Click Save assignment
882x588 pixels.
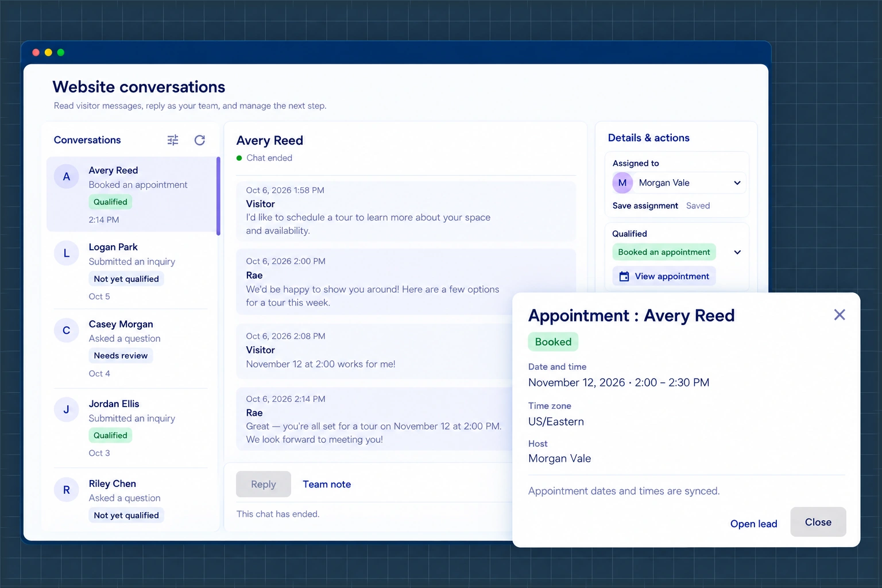(x=645, y=206)
